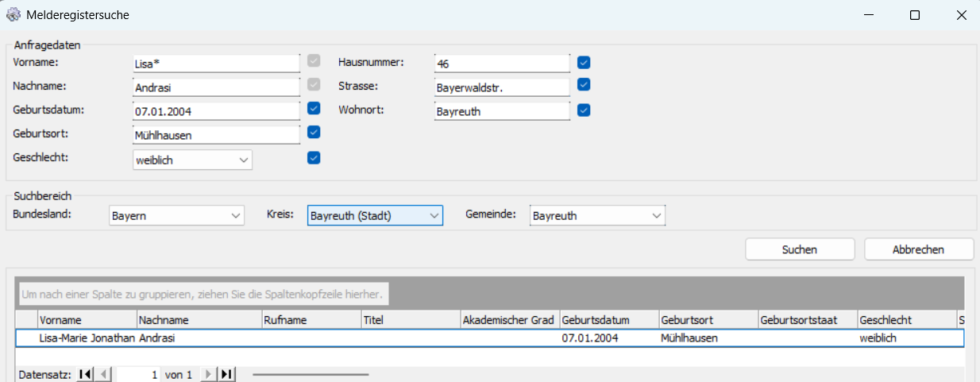Screen dimensions: 980x382
Task: Click the Melderegistersuche gear icon in title bar
Action: (14, 15)
